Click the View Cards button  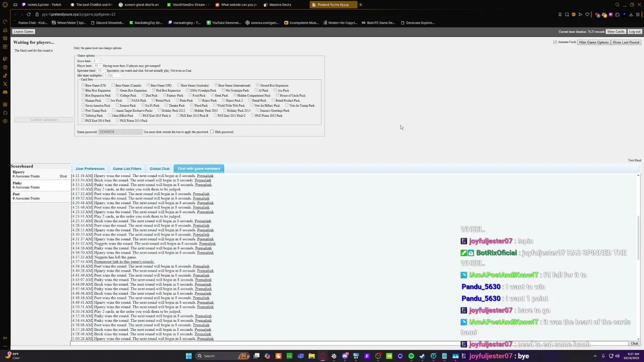tap(616, 32)
